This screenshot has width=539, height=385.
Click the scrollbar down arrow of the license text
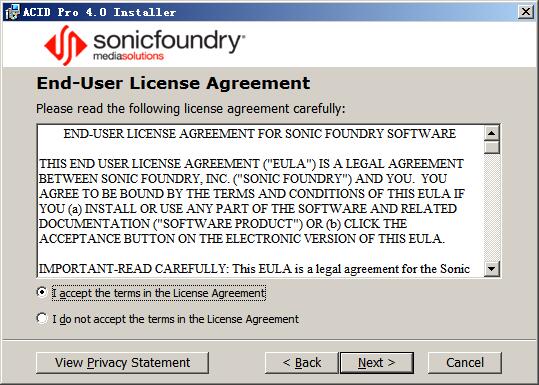492,268
